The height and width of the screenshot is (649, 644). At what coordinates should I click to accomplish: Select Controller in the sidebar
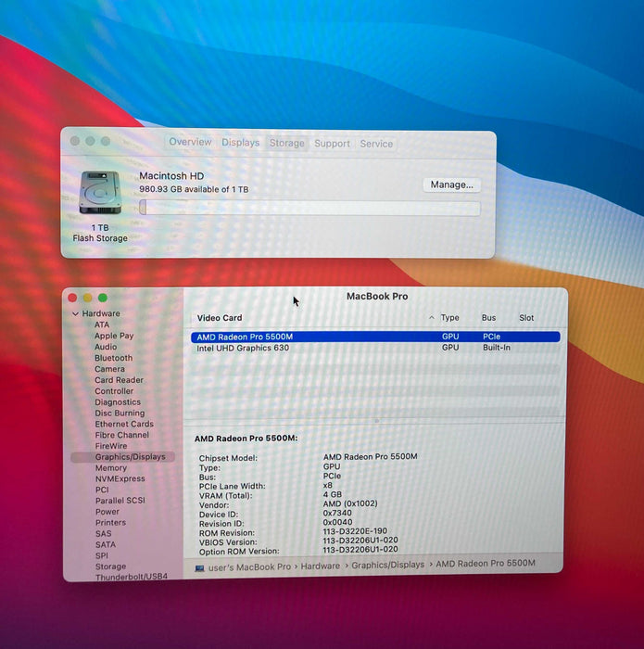pos(114,391)
